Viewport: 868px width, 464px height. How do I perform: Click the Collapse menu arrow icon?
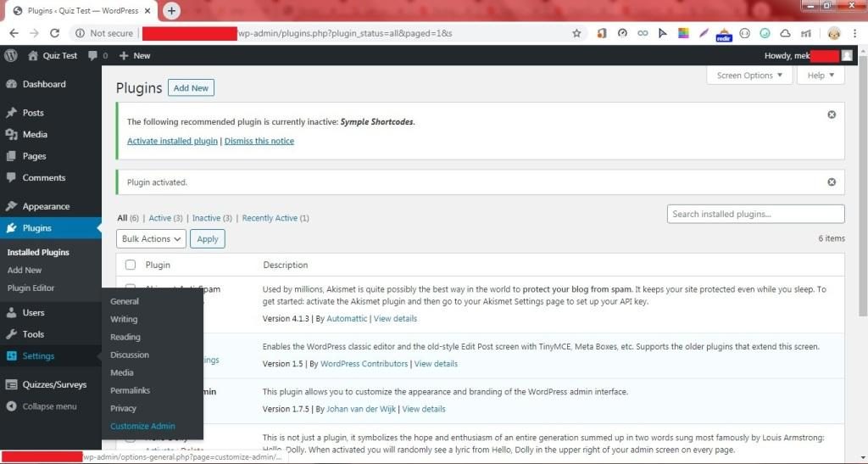(x=11, y=406)
